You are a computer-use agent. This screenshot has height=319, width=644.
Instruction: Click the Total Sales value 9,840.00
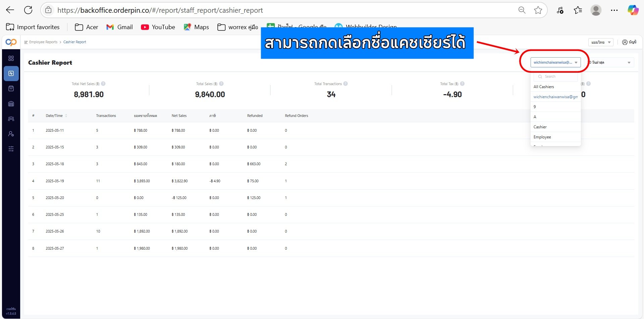coord(210,94)
